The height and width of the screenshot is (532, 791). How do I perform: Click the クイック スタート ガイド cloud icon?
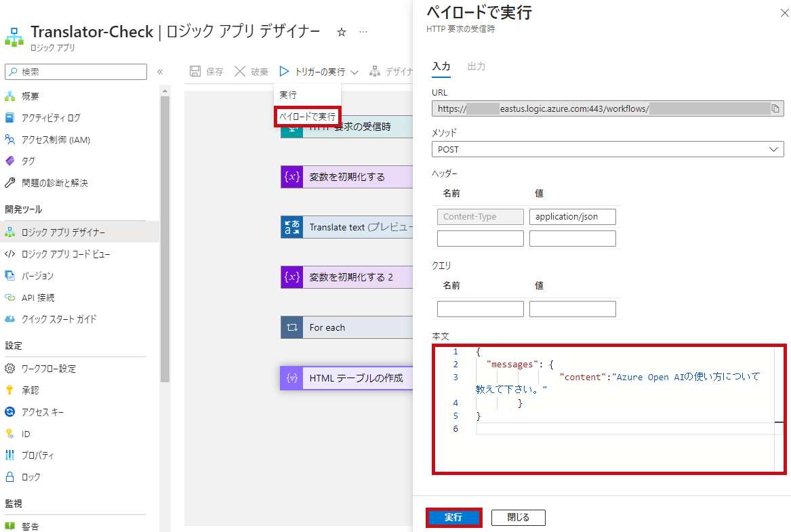(9, 319)
